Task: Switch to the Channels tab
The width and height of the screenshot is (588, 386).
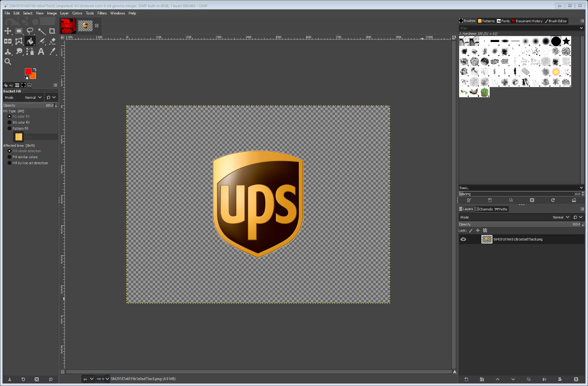Action: pyautogui.click(x=484, y=209)
